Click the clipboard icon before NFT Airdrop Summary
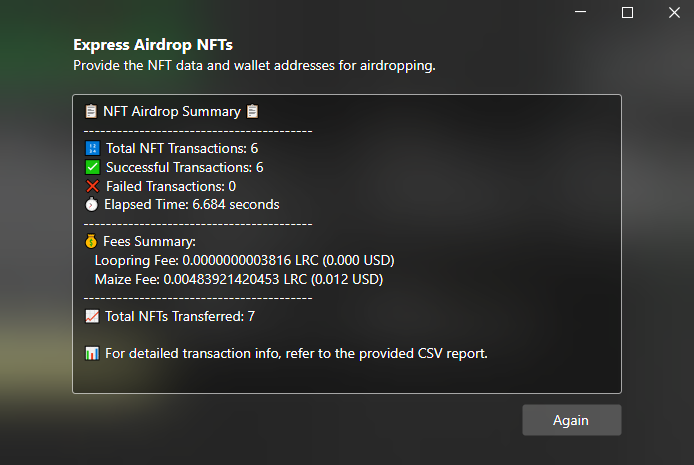 pos(91,111)
